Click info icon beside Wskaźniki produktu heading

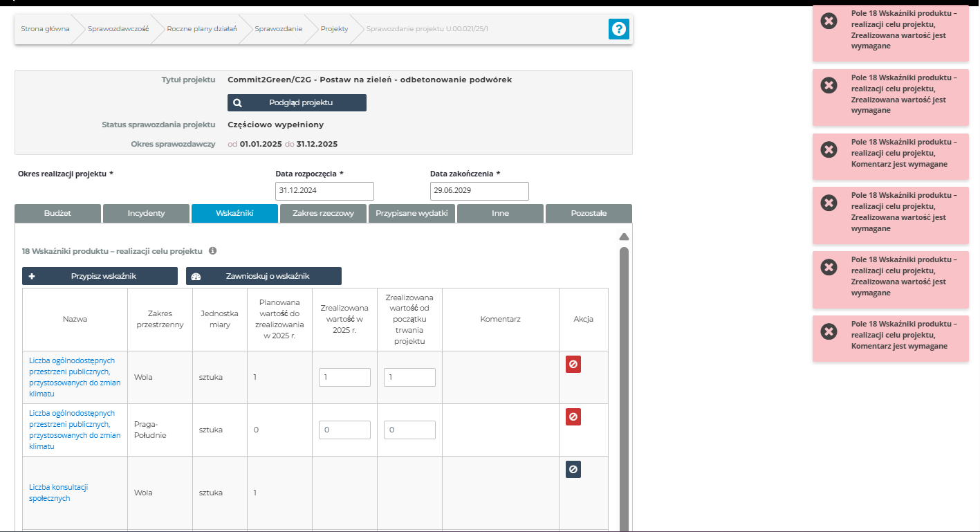(213, 251)
